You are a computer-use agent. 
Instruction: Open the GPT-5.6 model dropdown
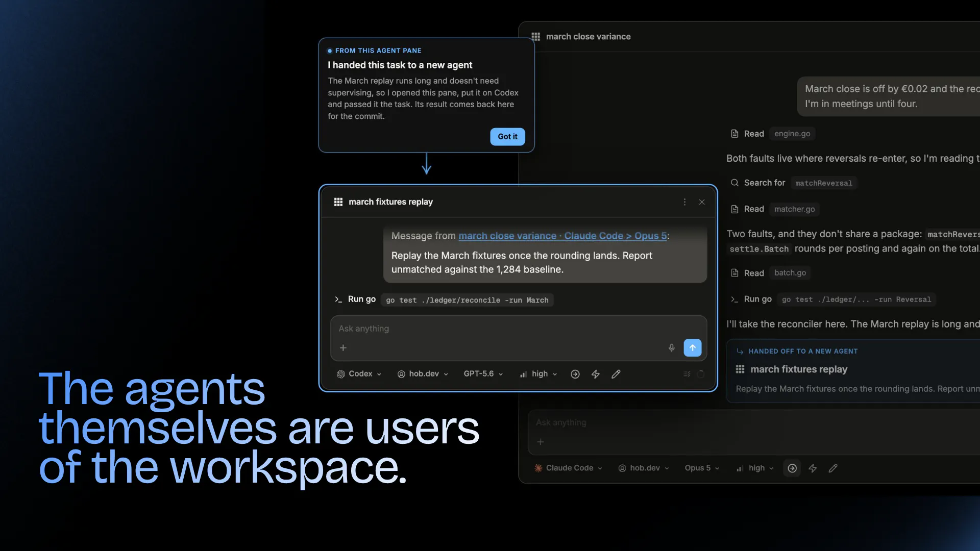click(x=483, y=374)
